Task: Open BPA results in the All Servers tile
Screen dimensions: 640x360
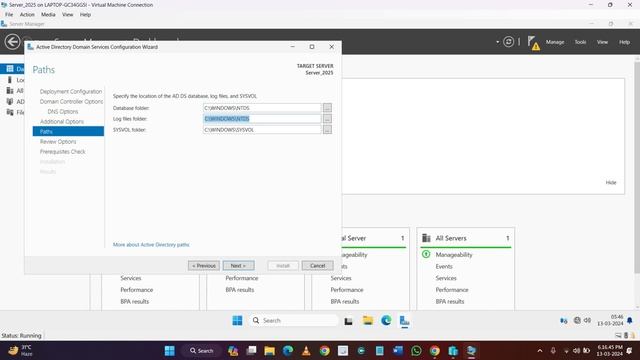Action: tap(449, 301)
